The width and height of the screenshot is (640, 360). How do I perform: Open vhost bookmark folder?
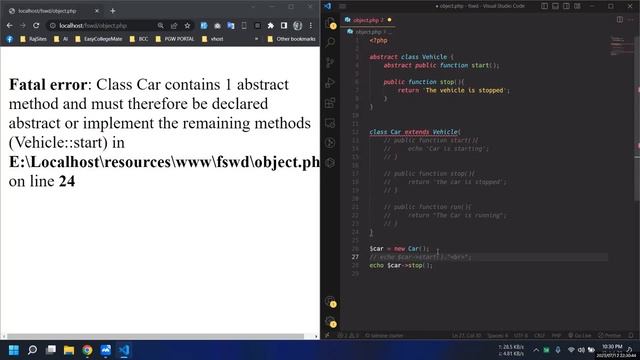pyautogui.click(x=213, y=39)
